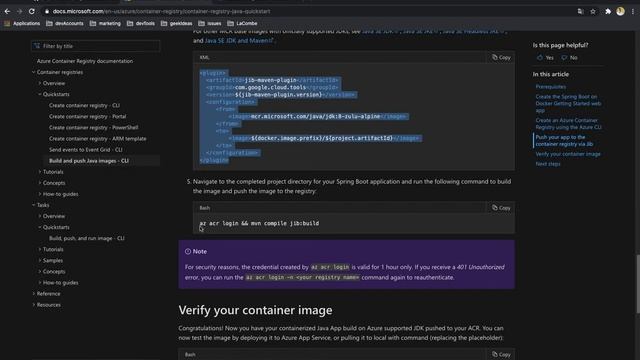The image size is (640, 360).
Task: Click the Filter by title field
Action: [96, 46]
